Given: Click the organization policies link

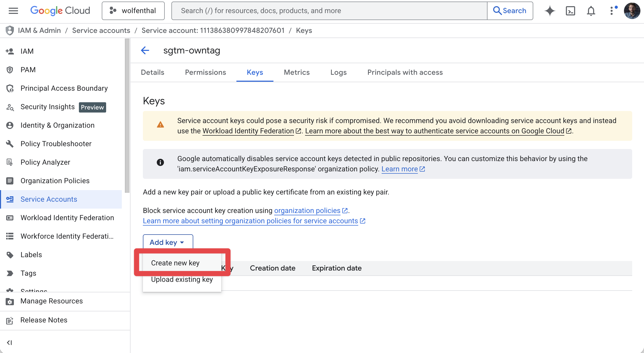Looking at the screenshot, I should point(307,211).
